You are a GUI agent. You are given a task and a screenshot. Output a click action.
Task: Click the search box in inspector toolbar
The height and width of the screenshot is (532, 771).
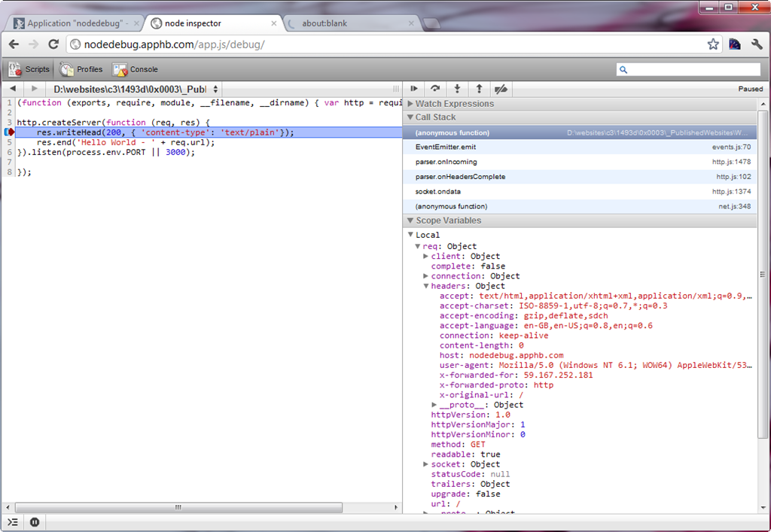[x=688, y=69]
